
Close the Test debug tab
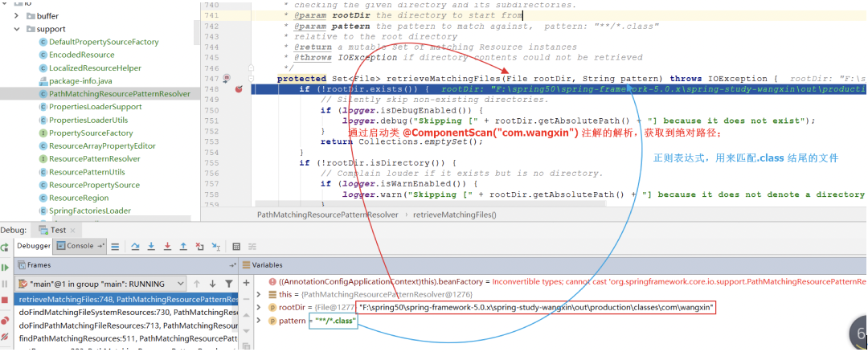click(x=74, y=230)
